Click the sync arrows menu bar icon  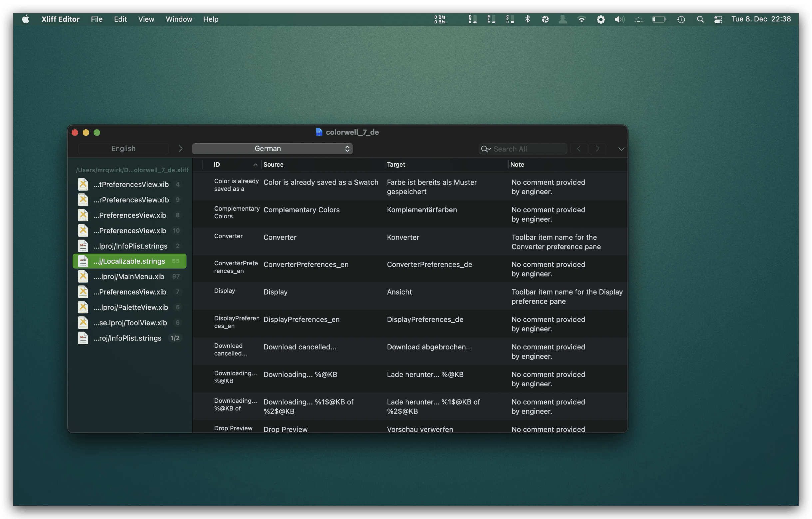(545, 19)
